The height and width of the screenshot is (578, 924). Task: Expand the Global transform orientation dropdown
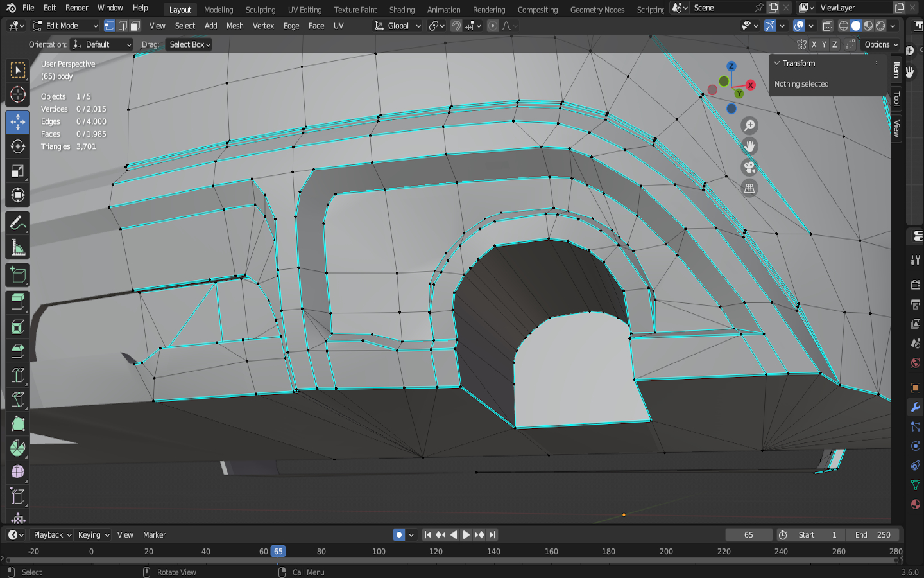tap(398, 26)
